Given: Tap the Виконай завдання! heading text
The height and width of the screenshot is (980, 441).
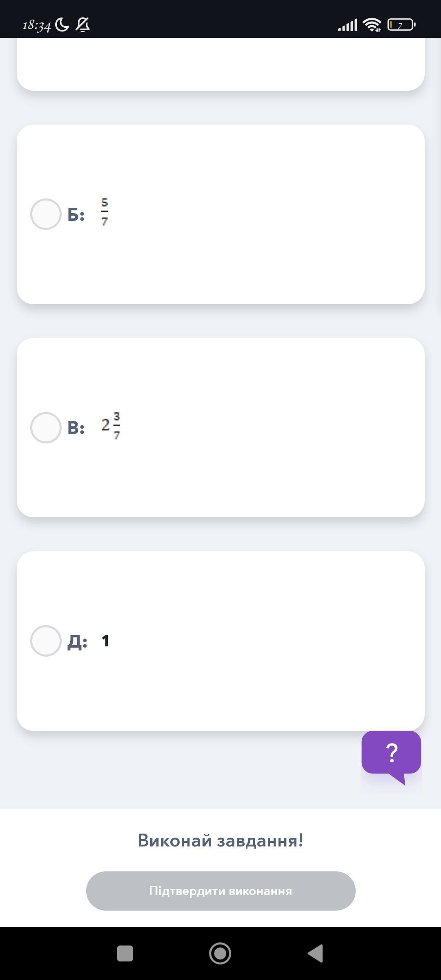Looking at the screenshot, I should 220,840.
